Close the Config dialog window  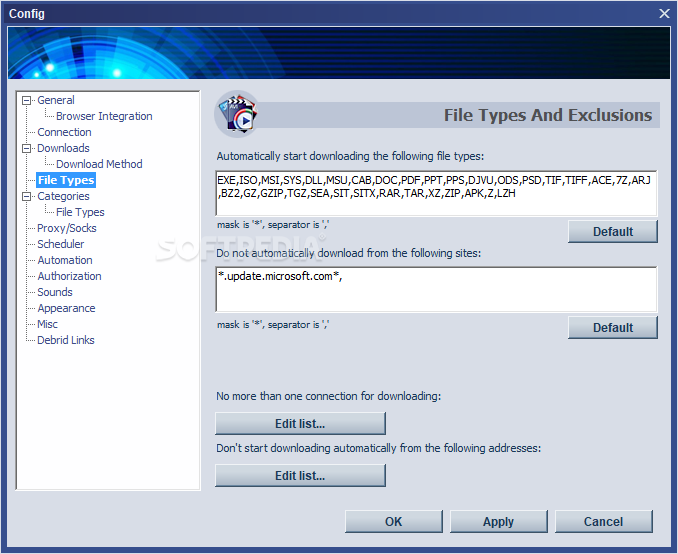(x=664, y=13)
